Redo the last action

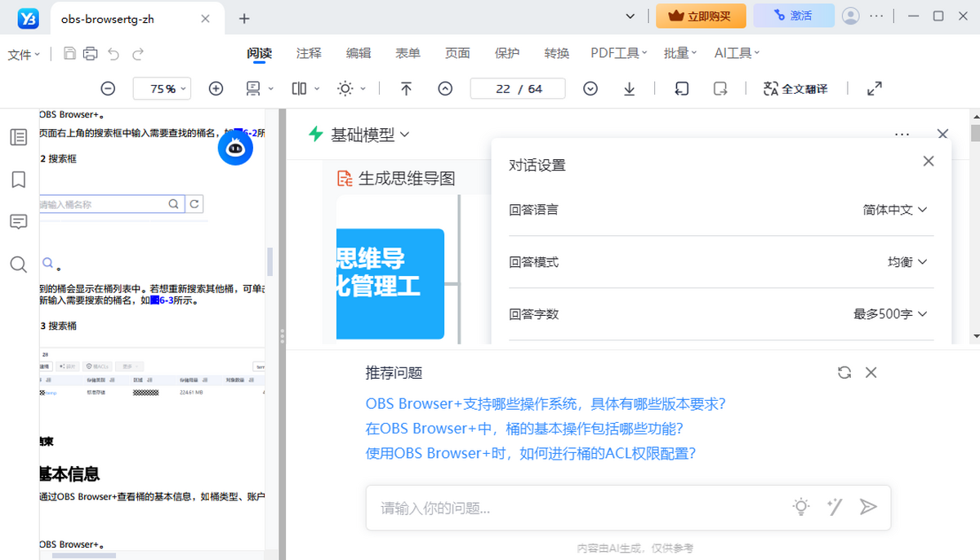[x=138, y=54]
